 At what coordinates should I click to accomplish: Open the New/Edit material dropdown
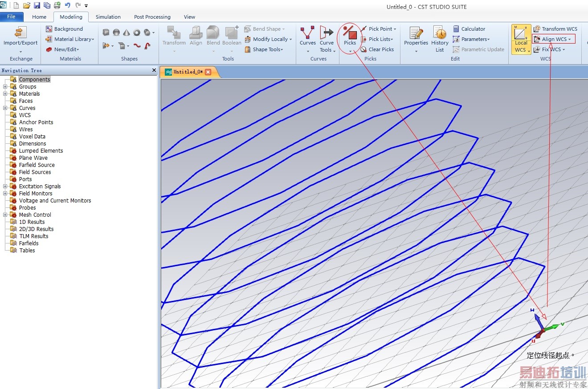click(63, 49)
